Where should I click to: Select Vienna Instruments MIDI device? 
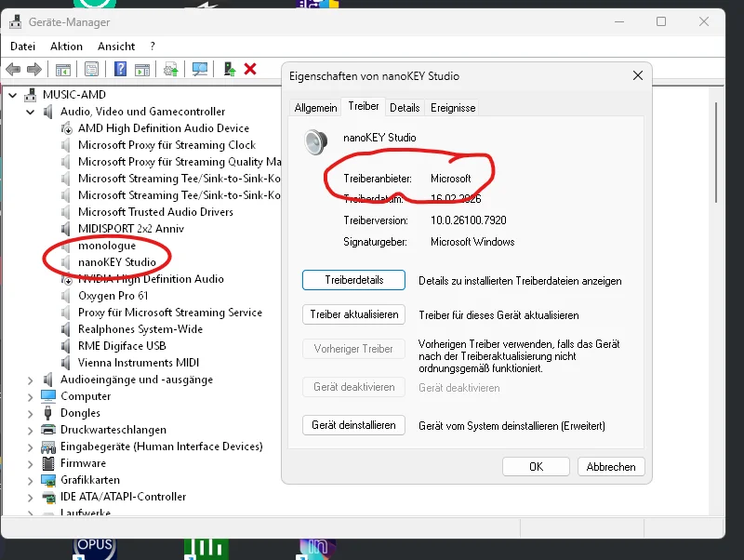coord(139,363)
